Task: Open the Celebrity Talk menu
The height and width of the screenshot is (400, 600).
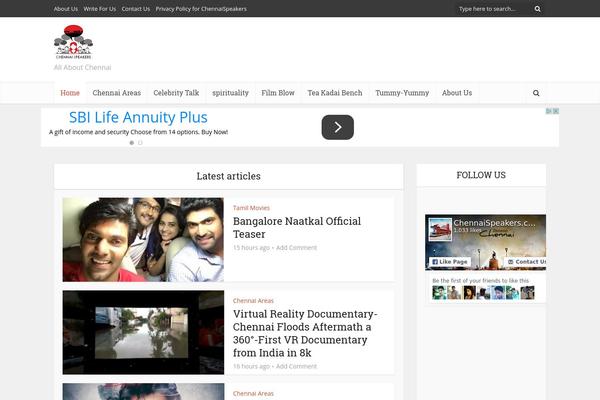Action: [176, 93]
